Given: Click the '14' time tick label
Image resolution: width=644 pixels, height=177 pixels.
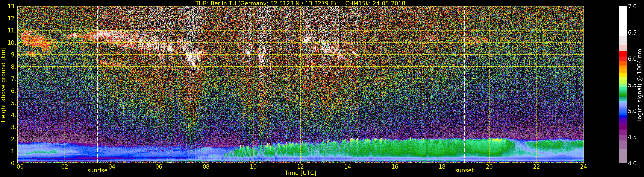Looking at the screenshot, I should click(x=347, y=167).
